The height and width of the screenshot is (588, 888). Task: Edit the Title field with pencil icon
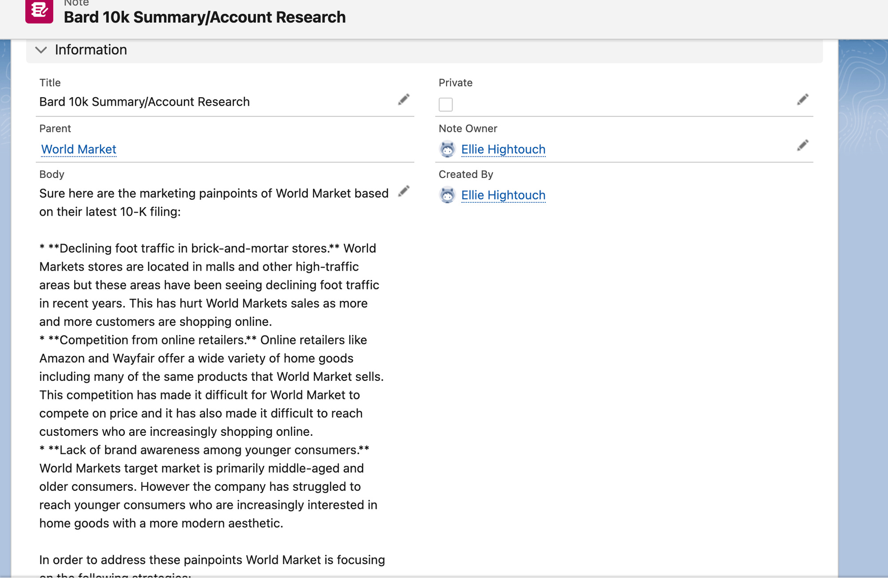pyautogui.click(x=403, y=100)
